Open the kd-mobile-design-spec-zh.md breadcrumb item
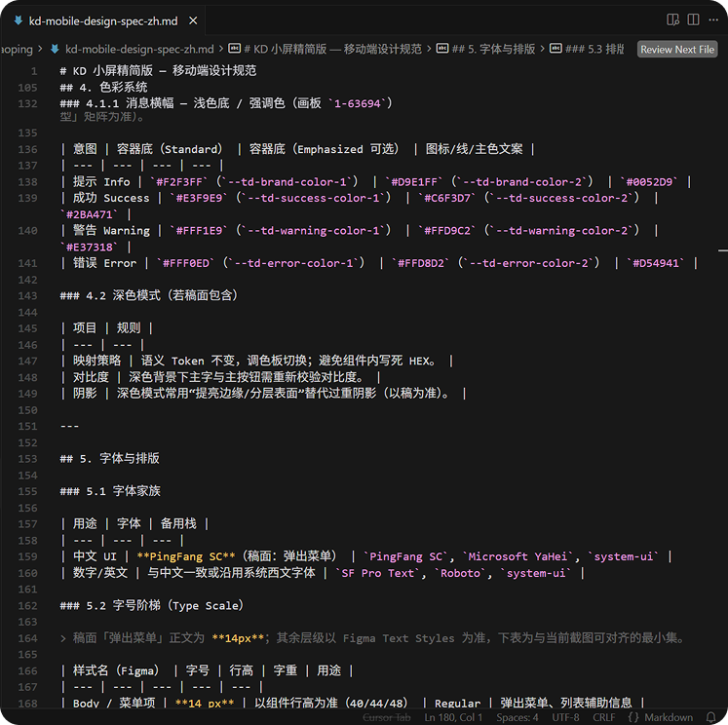728x725 pixels. click(139, 49)
